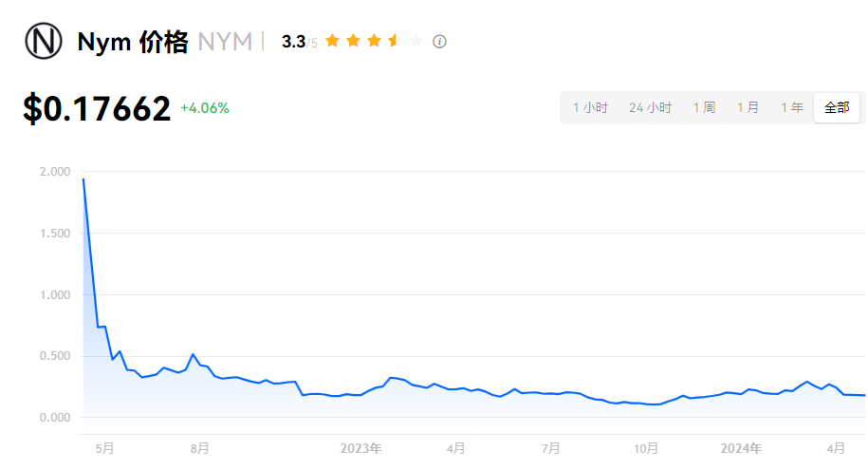
Task: Click the empty fifth rating star
Action: pos(415,41)
